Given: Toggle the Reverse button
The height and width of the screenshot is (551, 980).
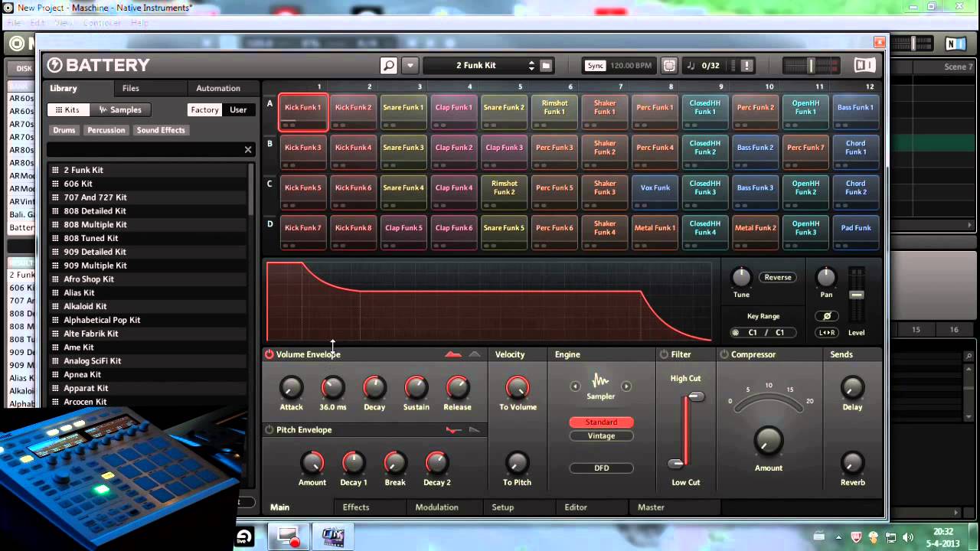Looking at the screenshot, I should point(777,277).
